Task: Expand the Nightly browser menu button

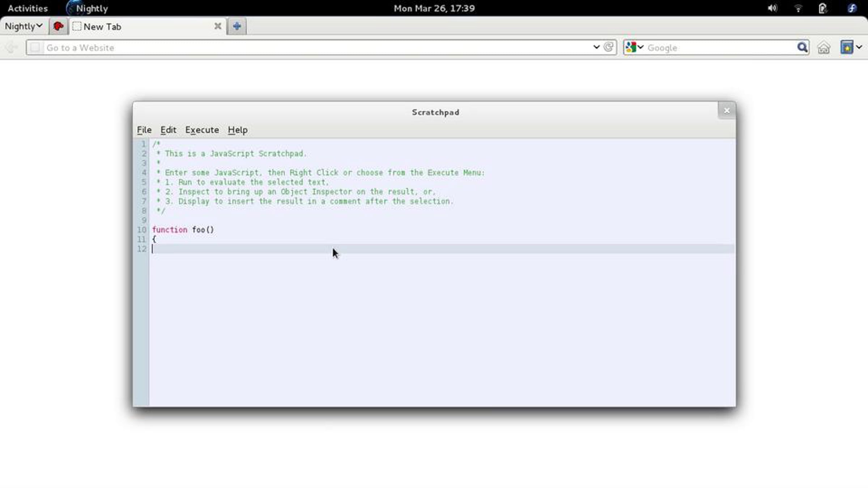Action: click(24, 26)
